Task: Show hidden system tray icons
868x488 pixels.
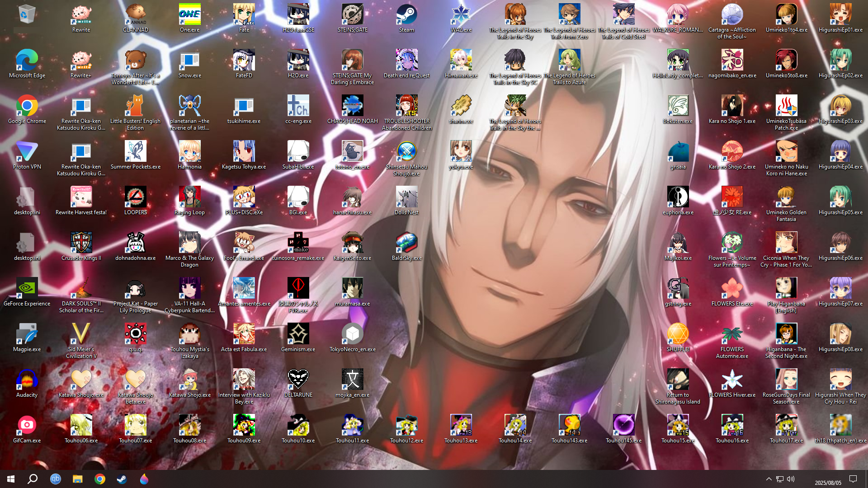Action: coord(769,479)
